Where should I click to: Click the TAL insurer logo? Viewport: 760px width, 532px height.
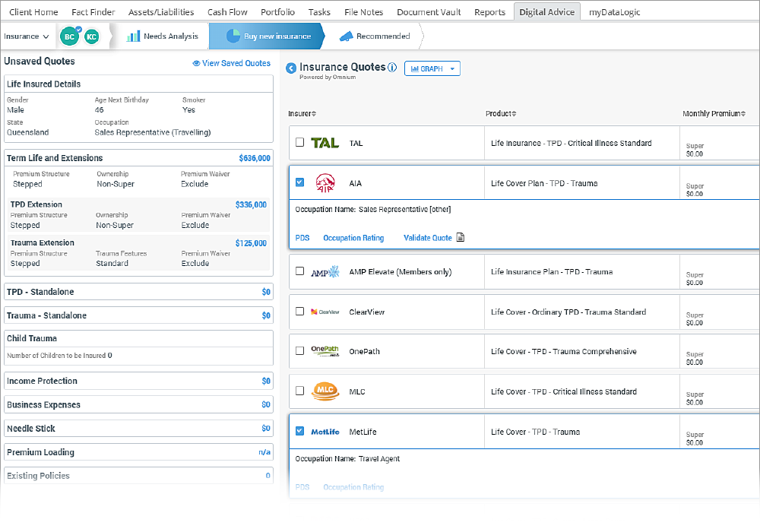(325, 143)
